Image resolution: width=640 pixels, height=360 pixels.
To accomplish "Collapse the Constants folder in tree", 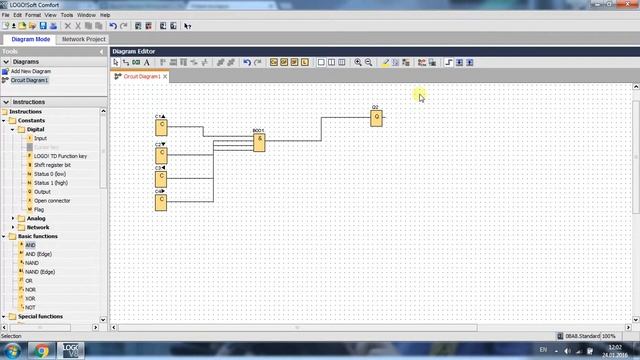I will point(4,120).
